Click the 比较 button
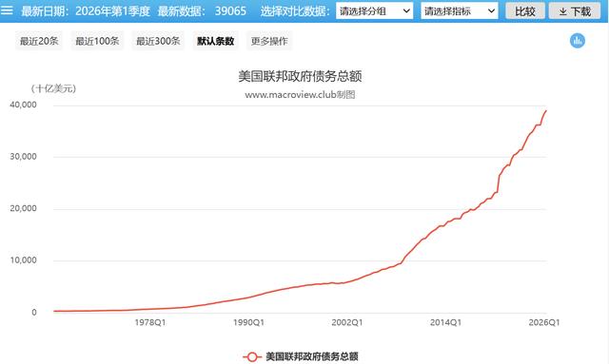 pyautogui.click(x=525, y=11)
